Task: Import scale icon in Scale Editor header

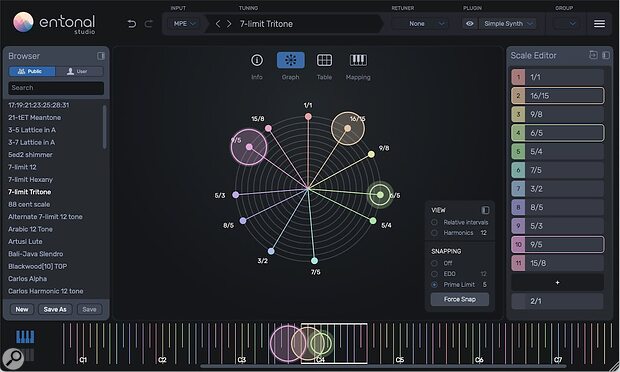Action: click(x=593, y=55)
